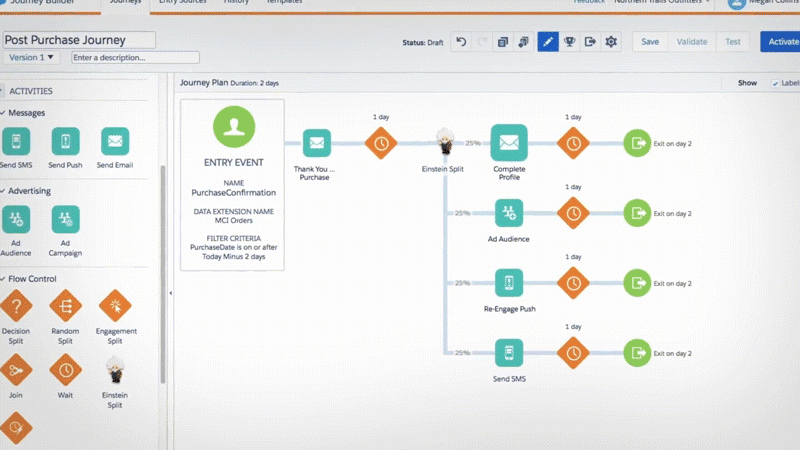The height and width of the screenshot is (450, 800).
Task: Click the Einstein Split node on canvas
Action: 444,143
